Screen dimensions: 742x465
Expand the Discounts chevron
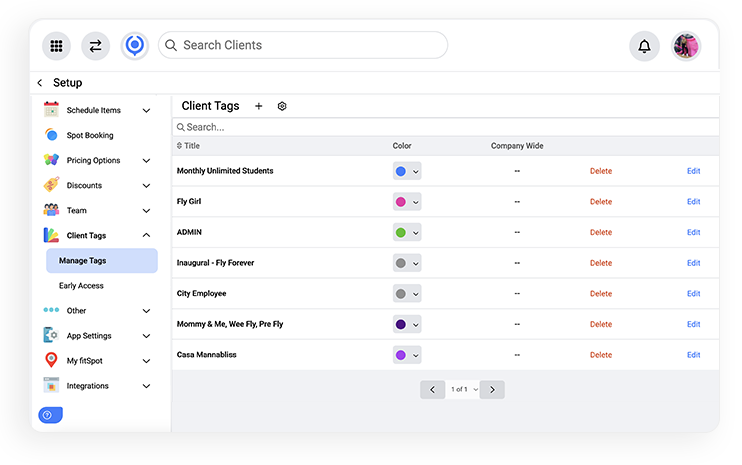pyautogui.click(x=147, y=185)
